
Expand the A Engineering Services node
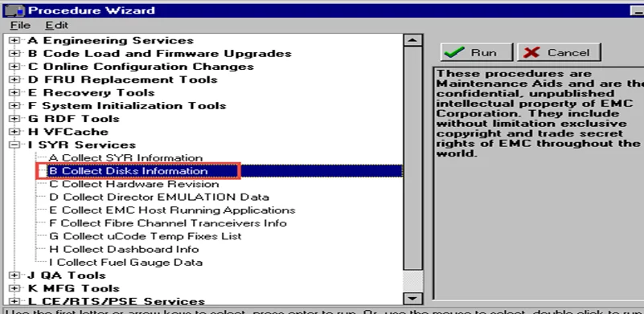point(14,40)
